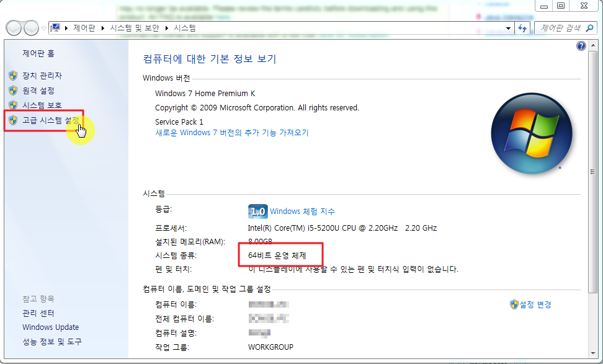Click the Intel Core i5-5200U processor value
This screenshot has height=364, width=603.
click(342, 228)
